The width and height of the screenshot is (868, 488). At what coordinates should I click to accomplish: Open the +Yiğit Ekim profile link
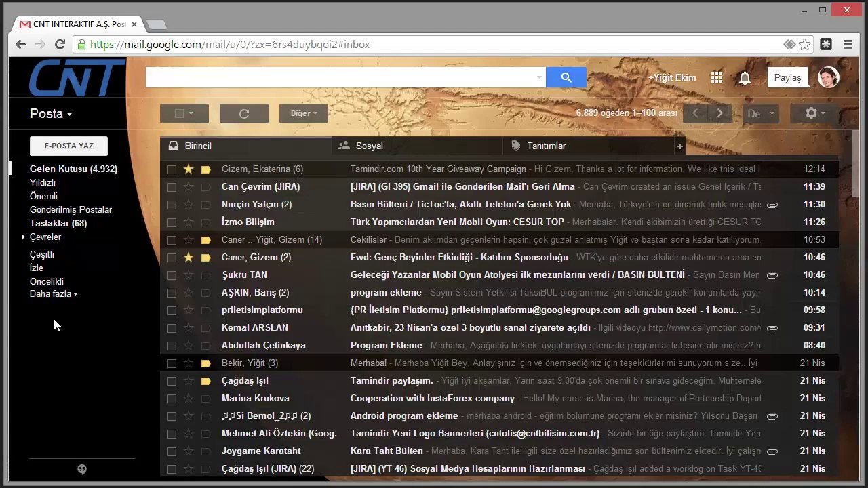tap(672, 77)
